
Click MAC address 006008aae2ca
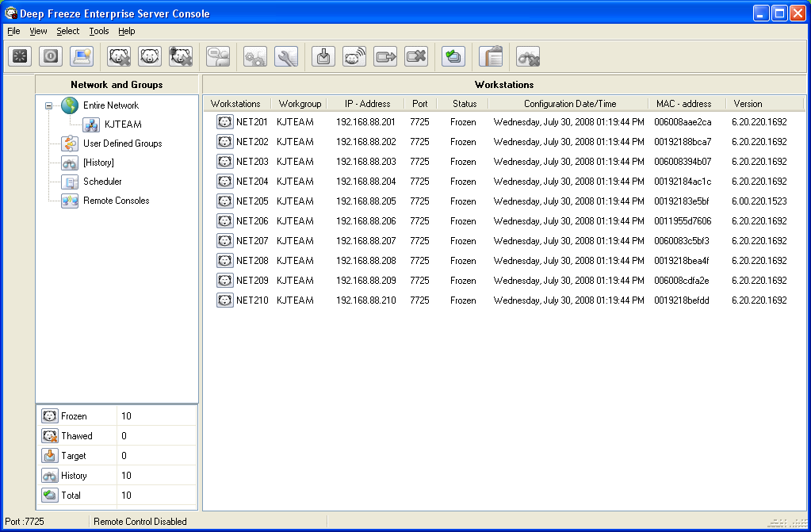[683, 122]
